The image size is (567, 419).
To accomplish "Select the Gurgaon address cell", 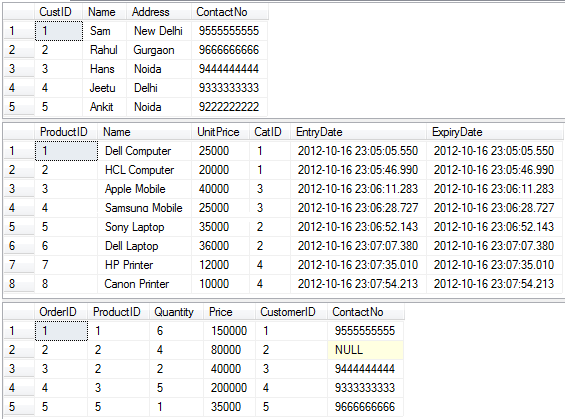I will coord(159,50).
